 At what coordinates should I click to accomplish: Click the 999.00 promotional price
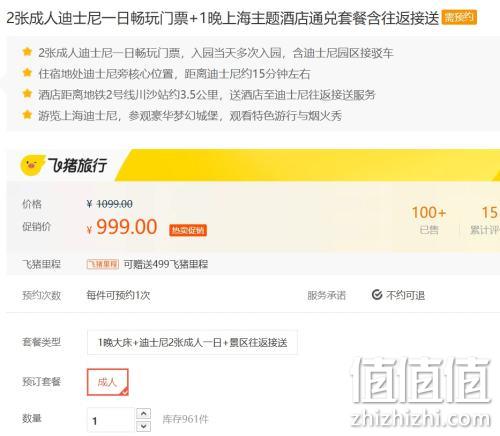[127, 227]
